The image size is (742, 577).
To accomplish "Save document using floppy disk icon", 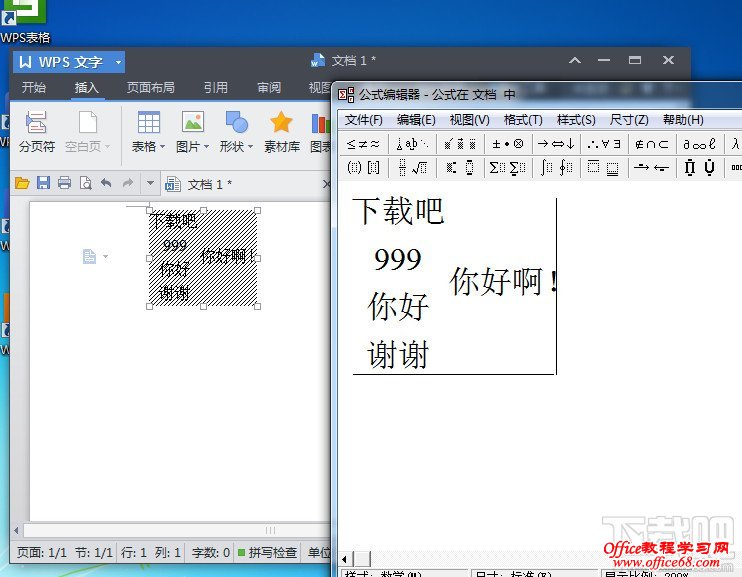I will [43, 183].
